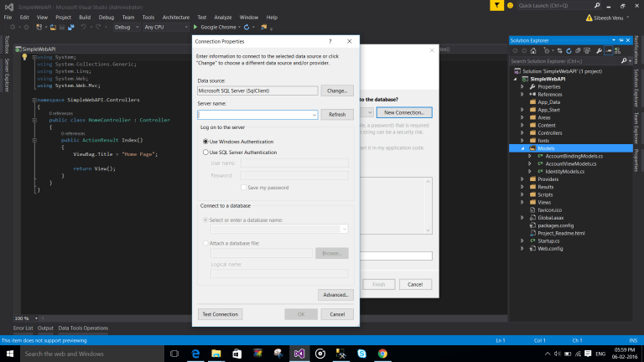Click the Test Connection button
The image size is (644, 362).
tap(220, 314)
